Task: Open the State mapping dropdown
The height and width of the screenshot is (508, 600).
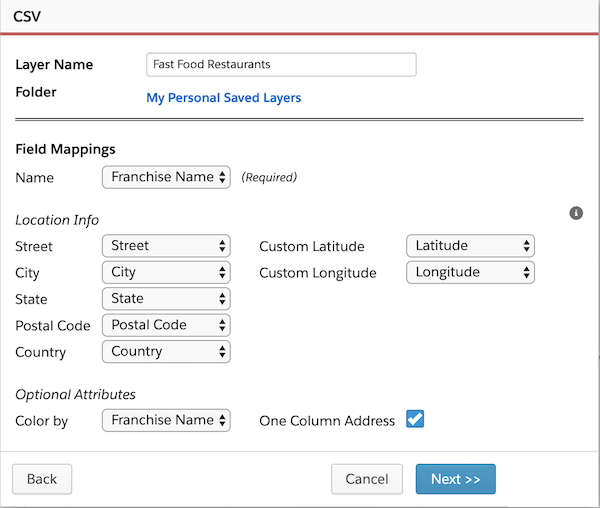Action: 166,299
